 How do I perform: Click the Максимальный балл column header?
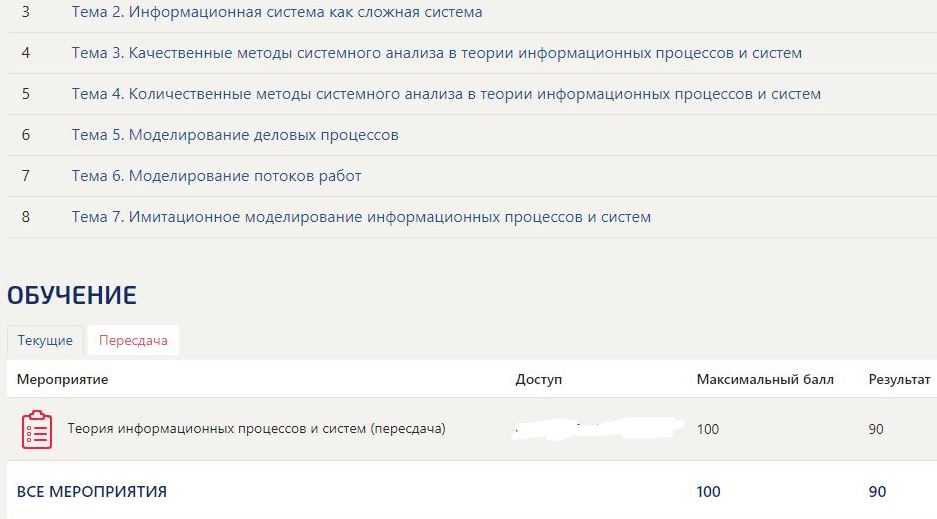click(x=765, y=380)
